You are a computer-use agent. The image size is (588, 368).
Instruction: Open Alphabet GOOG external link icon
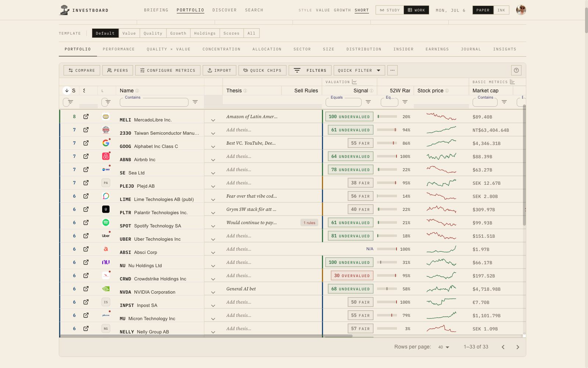click(x=86, y=143)
